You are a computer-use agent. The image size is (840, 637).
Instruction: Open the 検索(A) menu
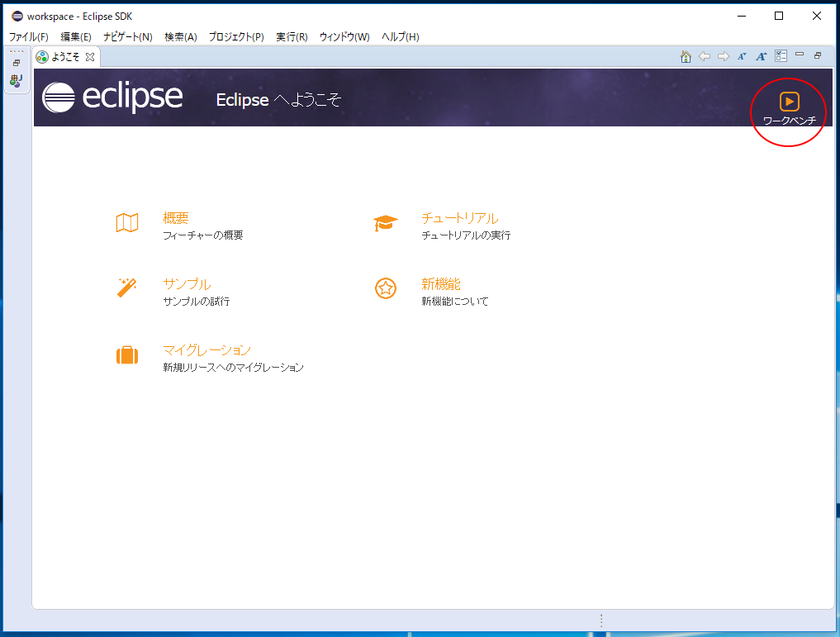(181, 37)
